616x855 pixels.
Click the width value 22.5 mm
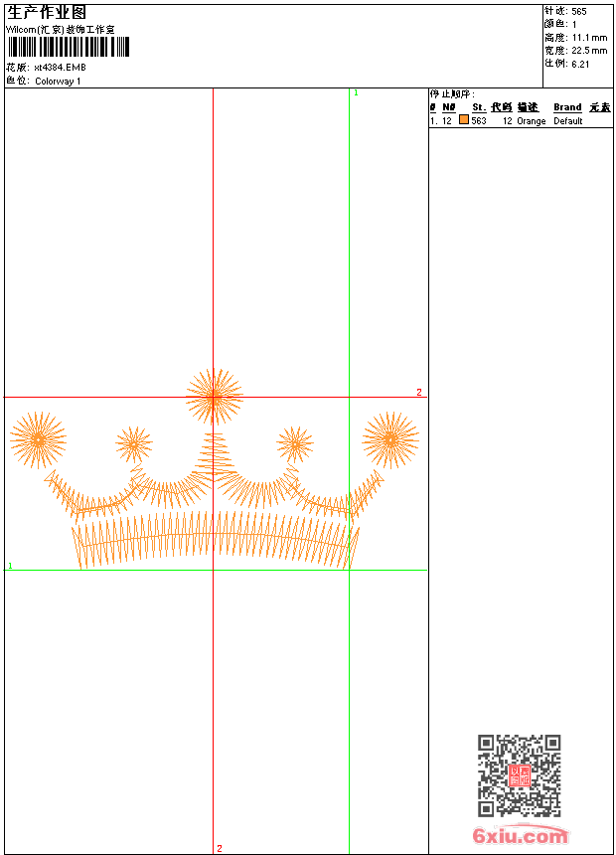tap(589, 51)
